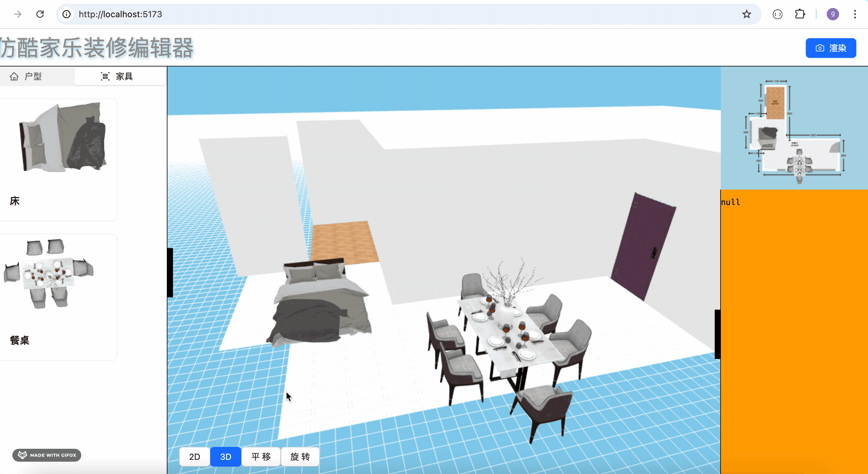Click the 床 label
Image resolution: width=868 pixels, height=474 pixels.
click(x=14, y=201)
